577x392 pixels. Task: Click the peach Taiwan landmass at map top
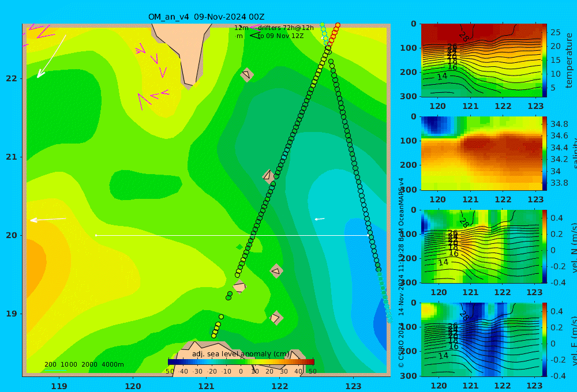(185, 51)
